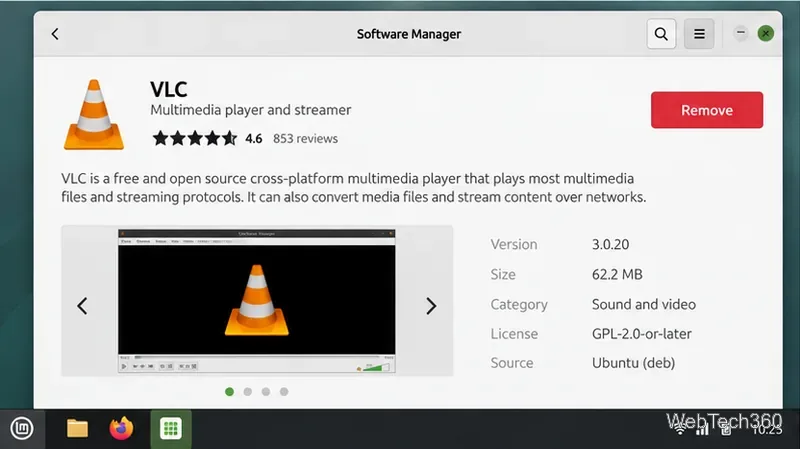Click the VLC cone app icon
Image resolution: width=800 pixels, height=449 pixels.
pyautogui.click(x=94, y=114)
